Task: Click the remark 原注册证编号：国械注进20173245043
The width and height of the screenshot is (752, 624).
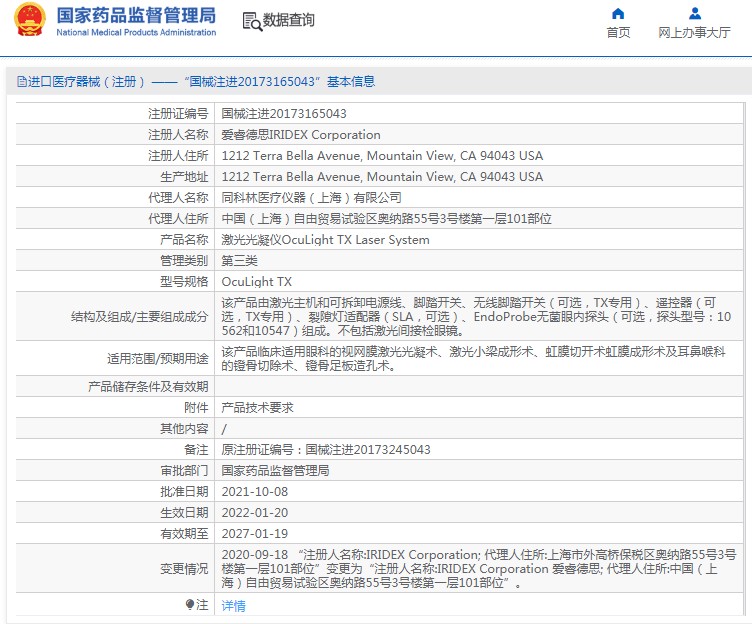Action: pyautogui.click(x=326, y=450)
